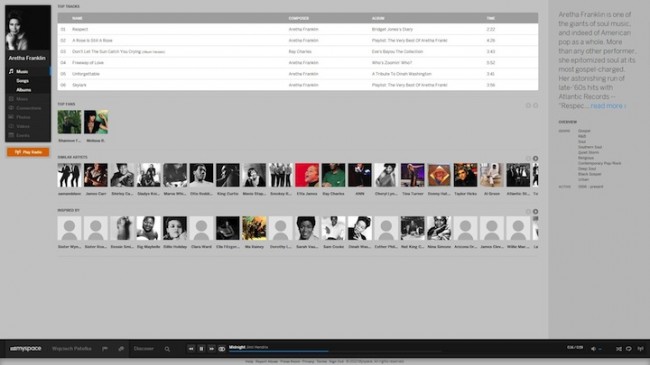Select Songs in the sidebar
This screenshot has width=650, height=365.
tap(22, 81)
